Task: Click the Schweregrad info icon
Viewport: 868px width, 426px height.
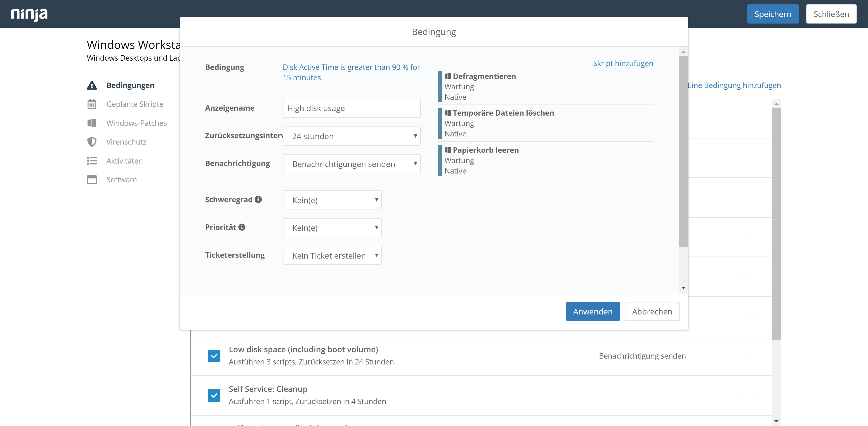Action: click(258, 199)
